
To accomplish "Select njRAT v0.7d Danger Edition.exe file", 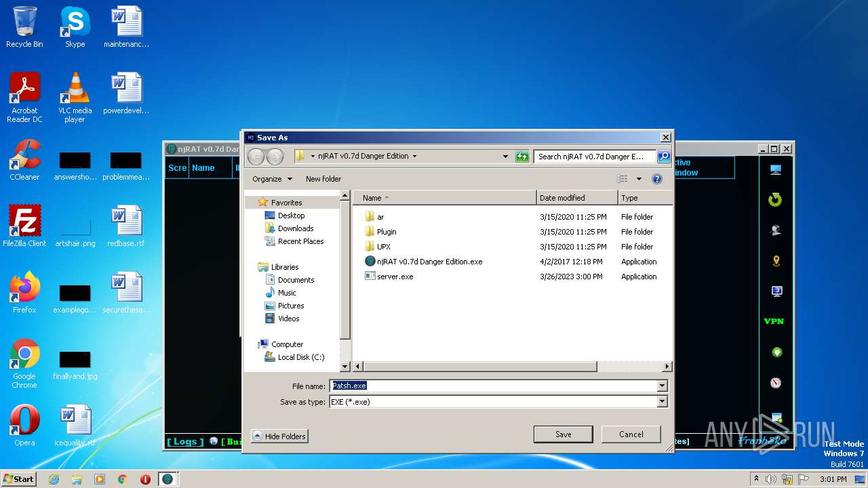I will point(423,262).
